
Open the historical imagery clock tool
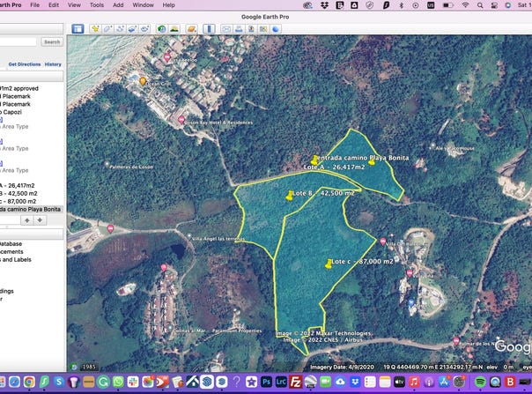coord(162,29)
